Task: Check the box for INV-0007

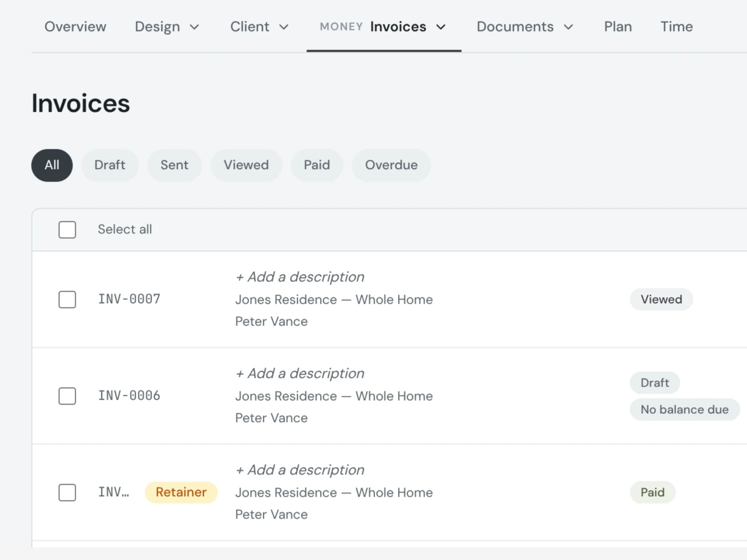Action: pos(67,299)
